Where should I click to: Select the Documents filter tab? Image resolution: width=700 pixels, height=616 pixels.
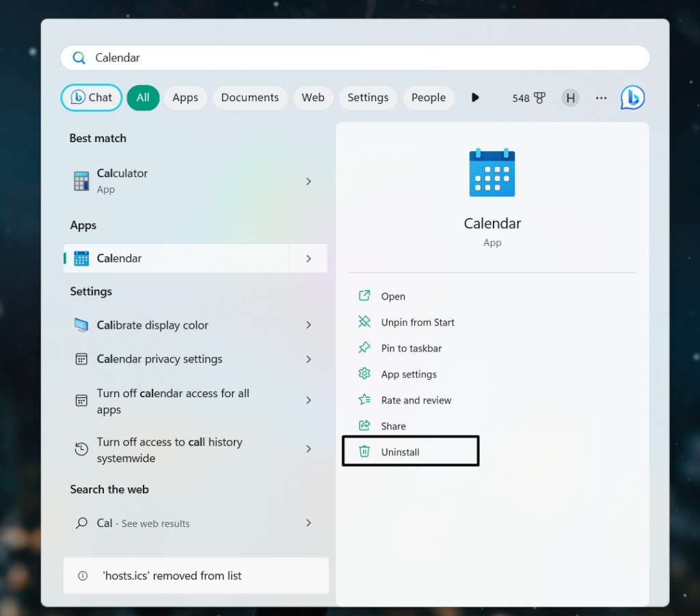coord(250,98)
